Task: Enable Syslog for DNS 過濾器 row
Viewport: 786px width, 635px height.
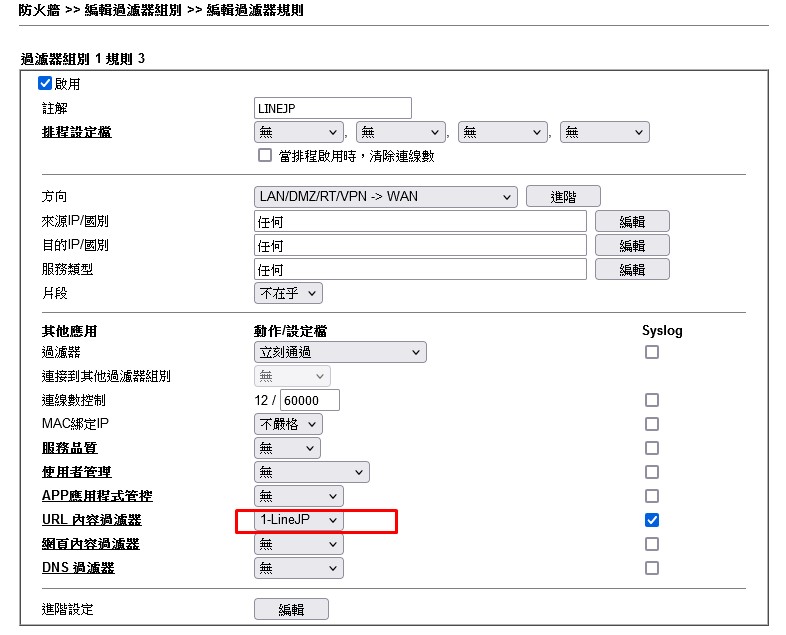Action: [652, 568]
